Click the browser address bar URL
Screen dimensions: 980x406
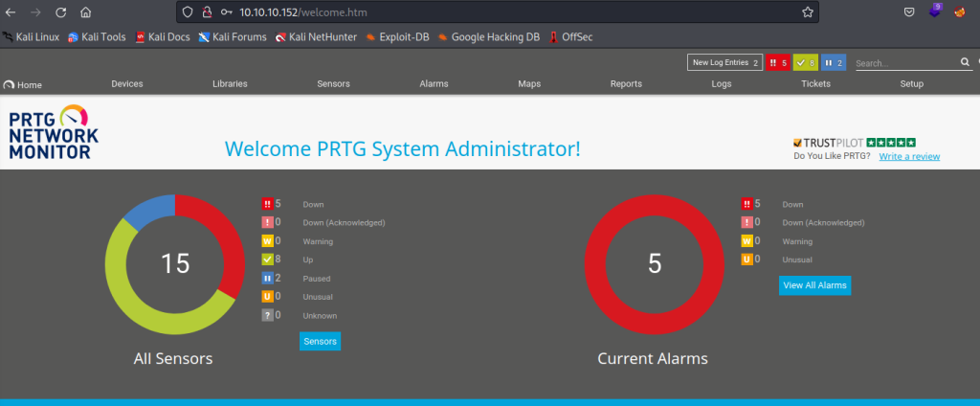coord(302,12)
